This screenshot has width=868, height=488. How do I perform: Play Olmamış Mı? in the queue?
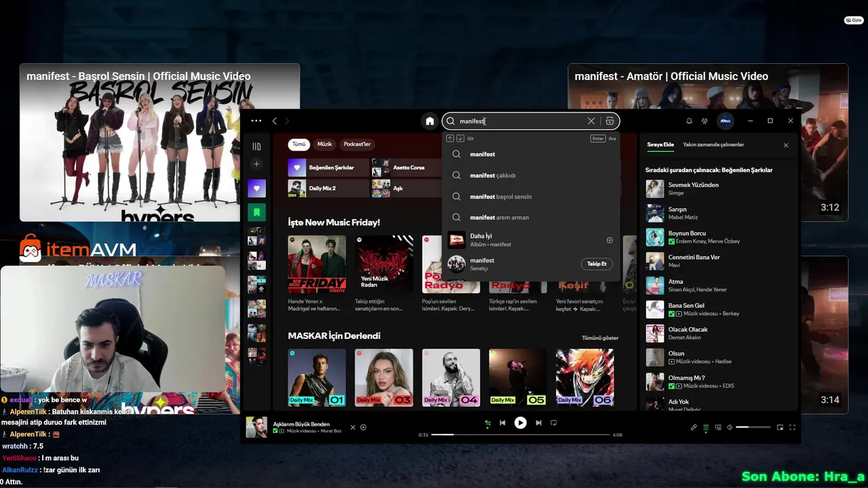point(719,382)
